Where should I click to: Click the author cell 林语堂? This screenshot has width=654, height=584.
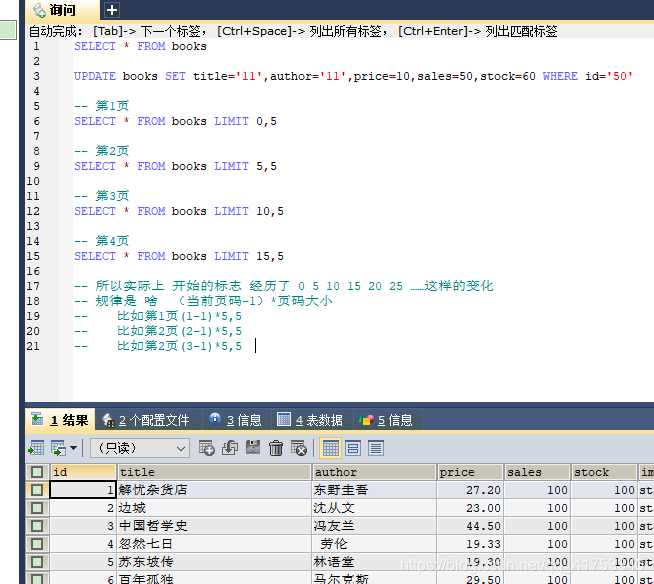(x=374, y=561)
